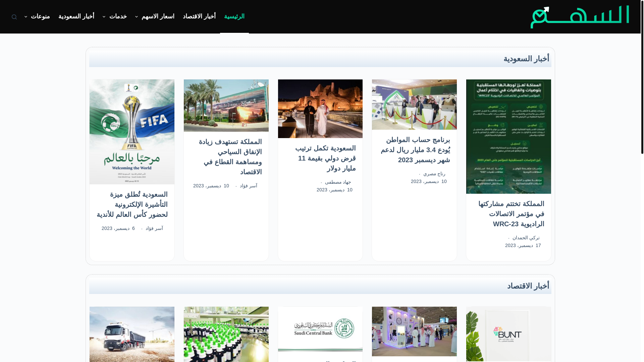This screenshot has height=362, width=644.
Task: Click author آسر فؤاد on tourism article
Action: [249, 186]
